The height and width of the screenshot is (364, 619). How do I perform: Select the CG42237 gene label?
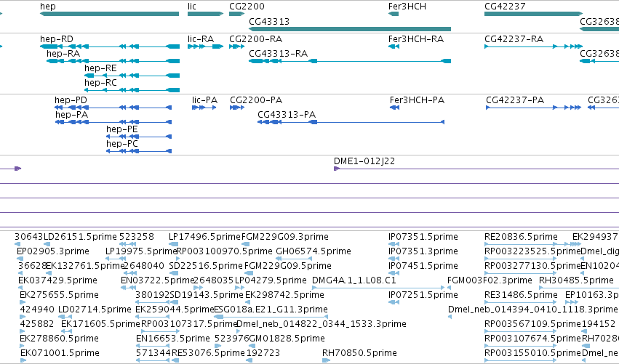(x=505, y=7)
